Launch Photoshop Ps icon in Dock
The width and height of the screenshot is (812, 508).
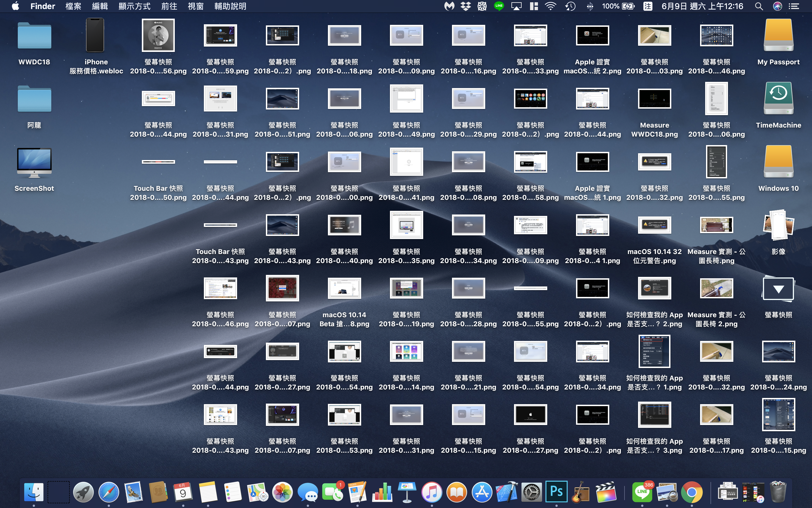pos(556,491)
